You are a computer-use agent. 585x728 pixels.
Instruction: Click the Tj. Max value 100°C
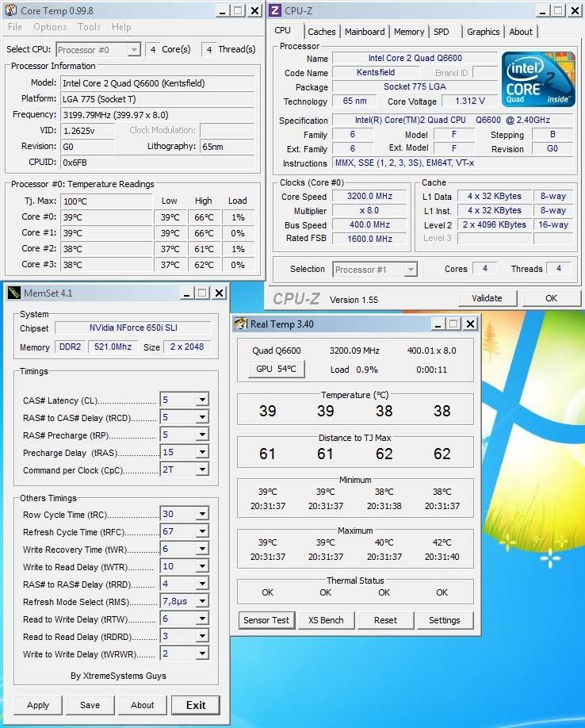pos(106,201)
